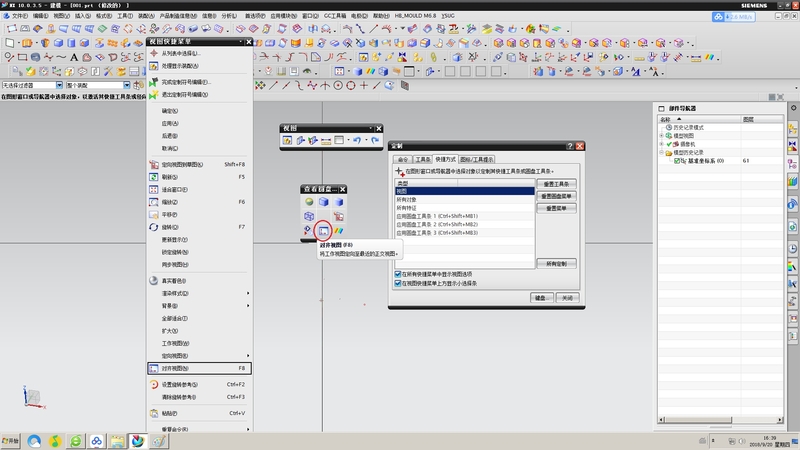800x450 pixels.
Task: Toggle 在所有快捷菜单中显示视图选项 checkbox
Action: click(x=399, y=274)
